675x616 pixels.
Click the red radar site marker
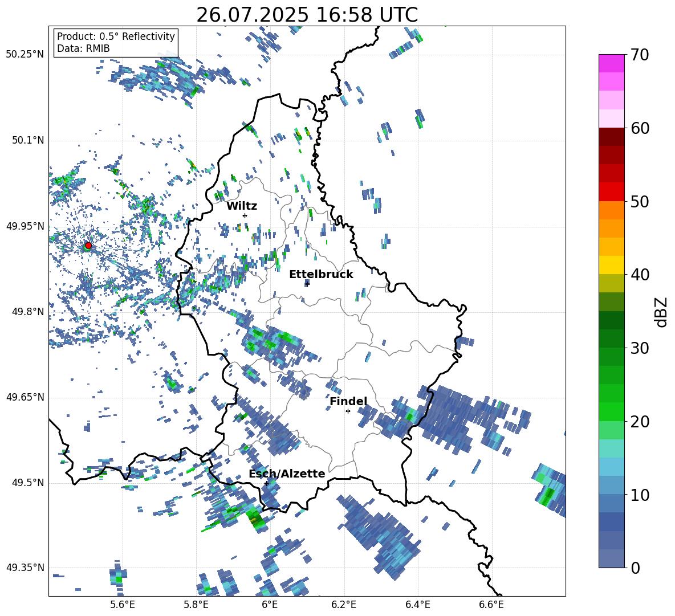tap(88, 245)
